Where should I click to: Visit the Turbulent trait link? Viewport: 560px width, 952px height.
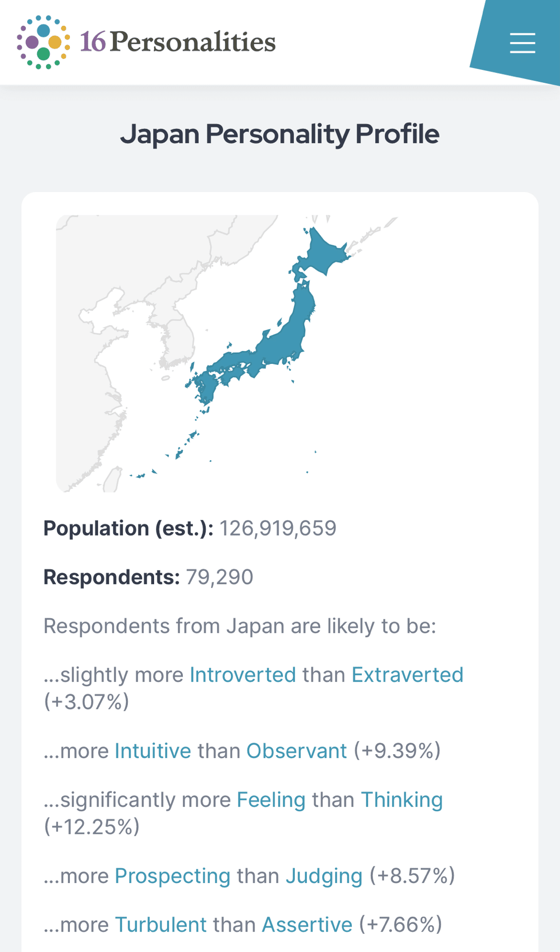click(161, 925)
